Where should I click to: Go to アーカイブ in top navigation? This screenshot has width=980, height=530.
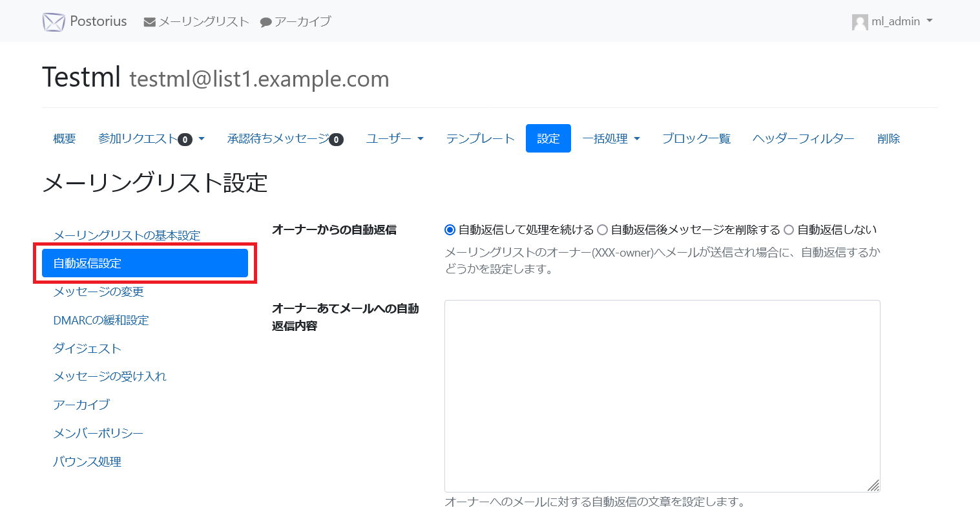[296, 21]
